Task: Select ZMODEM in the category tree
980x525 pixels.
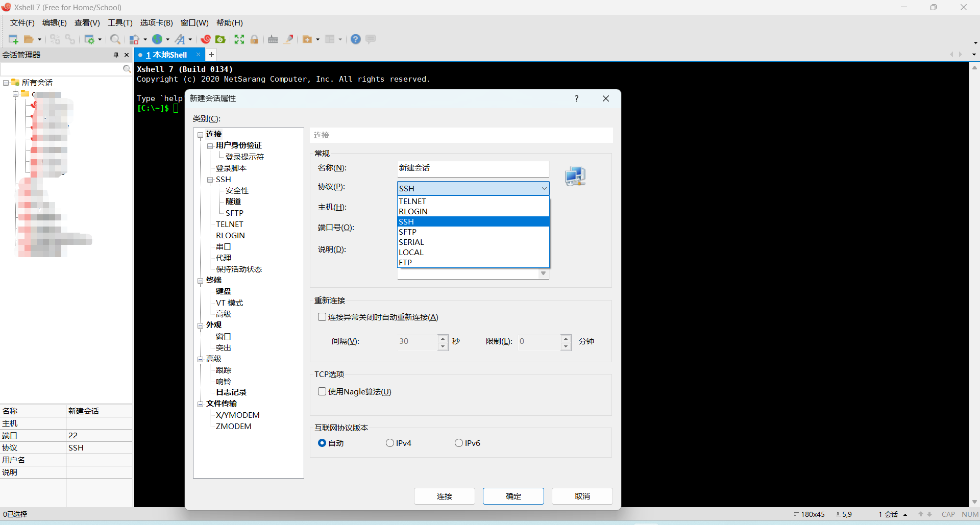Action: click(233, 427)
